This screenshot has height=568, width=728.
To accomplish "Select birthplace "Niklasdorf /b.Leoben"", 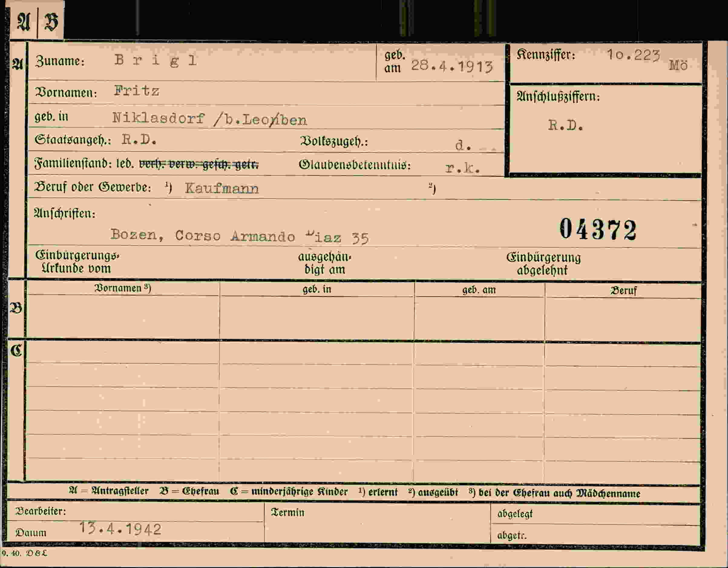I will pyautogui.click(x=209, y=119).
